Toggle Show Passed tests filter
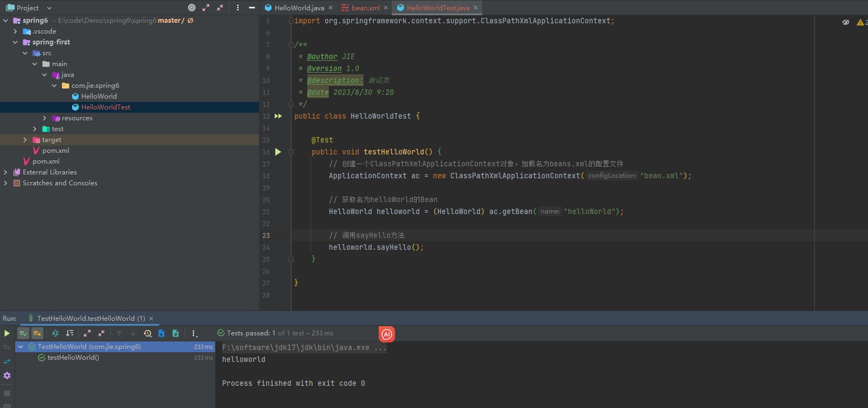868x408 pixels. point(23,333)
